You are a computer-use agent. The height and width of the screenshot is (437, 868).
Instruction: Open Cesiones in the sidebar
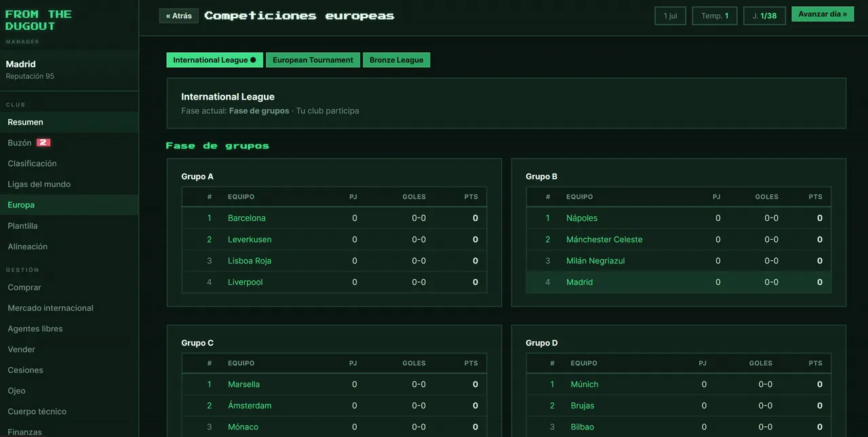point(69,370)
